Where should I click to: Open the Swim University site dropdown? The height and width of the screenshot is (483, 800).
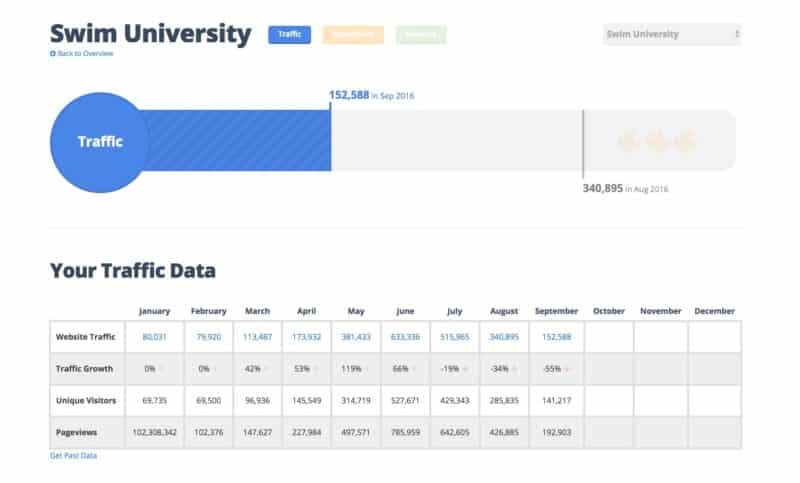coord(671,34)
